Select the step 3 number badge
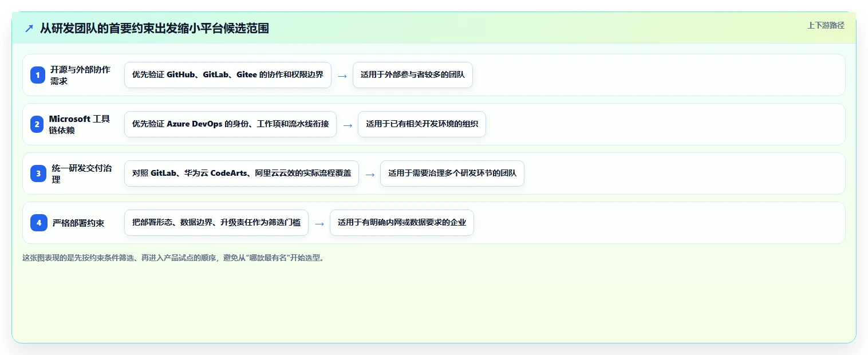 point(38,173)
